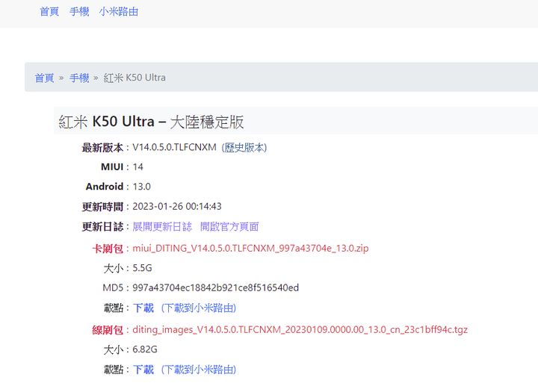Image resolution: width=538 pixels, height=392 pixels.
Task: Click the diting_images fastboot tgz filename
Action: pos(300,329)
